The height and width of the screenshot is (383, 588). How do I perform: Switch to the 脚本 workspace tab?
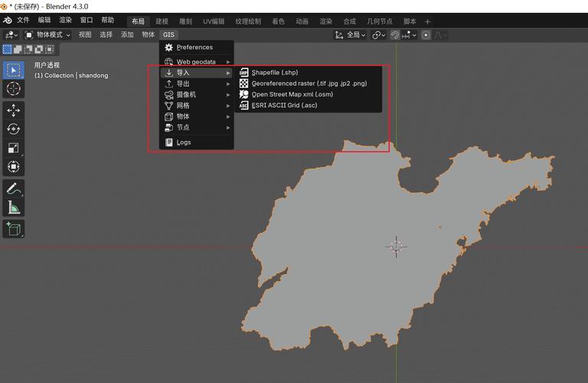[x=410, y=21]
